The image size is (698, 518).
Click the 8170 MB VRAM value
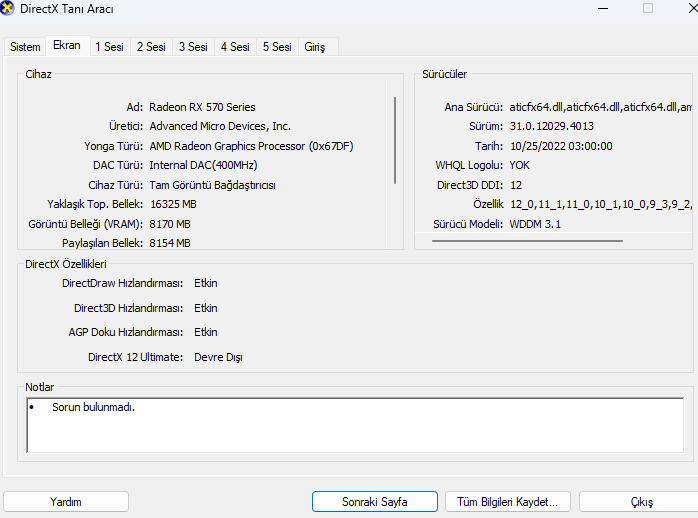[x=170, y=224]
